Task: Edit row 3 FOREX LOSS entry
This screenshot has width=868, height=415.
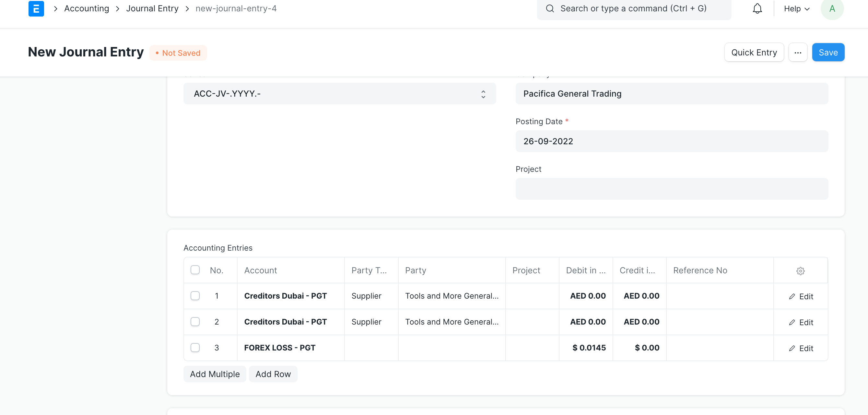Action: click(801, 348)
